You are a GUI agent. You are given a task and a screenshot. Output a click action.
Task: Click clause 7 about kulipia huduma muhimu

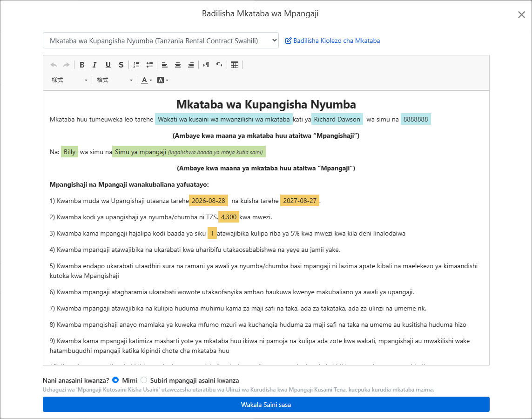pos(238,308)
